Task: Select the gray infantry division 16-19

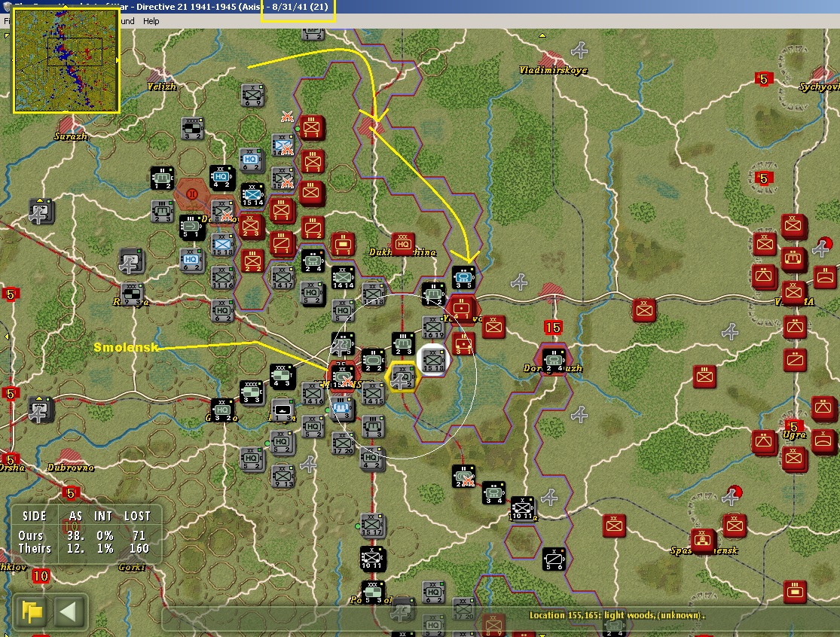Action: (x=433, y=327)
